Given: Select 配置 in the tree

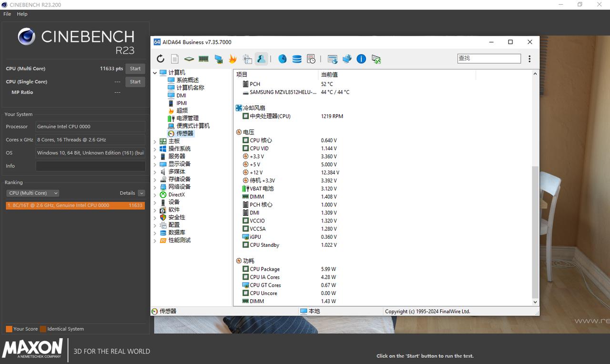Looking at the screenshot, I should tap(174, 225).
